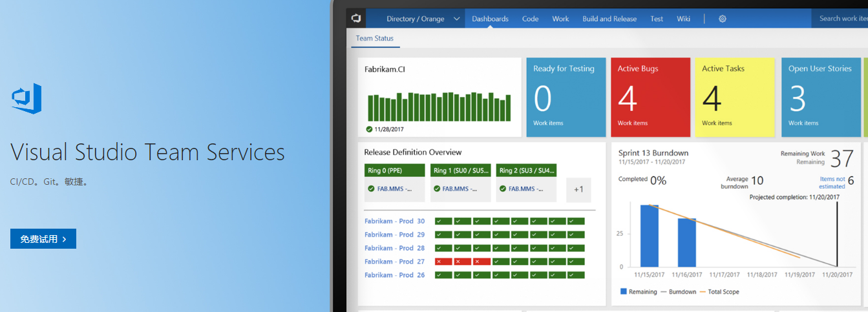The image size is (868, 312).
Task: Click the Search work items field
Action: coord(840,19)
